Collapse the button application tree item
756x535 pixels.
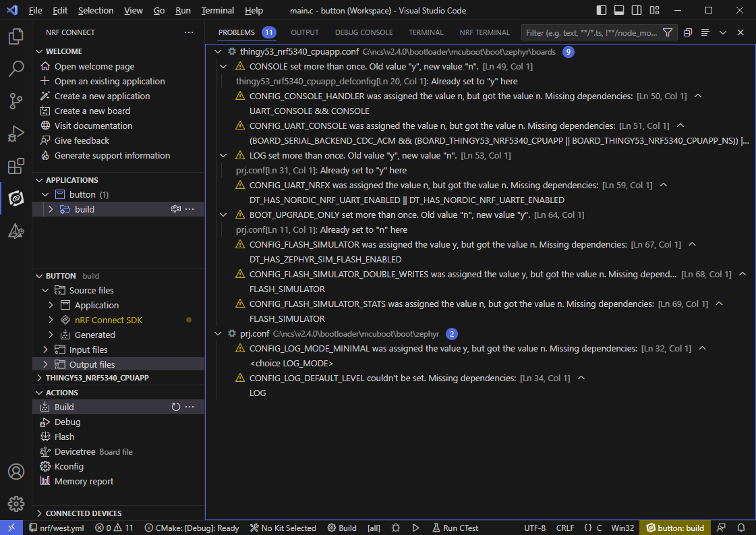[x=45, y=194]
